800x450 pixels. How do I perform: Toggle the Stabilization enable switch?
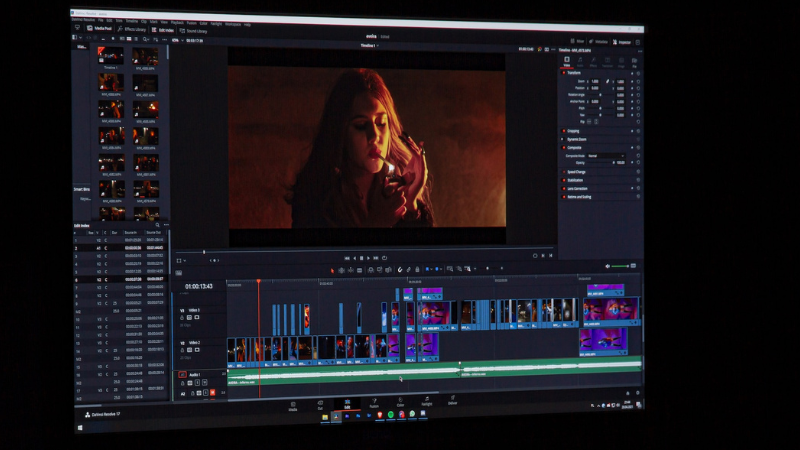coord(564,180)
